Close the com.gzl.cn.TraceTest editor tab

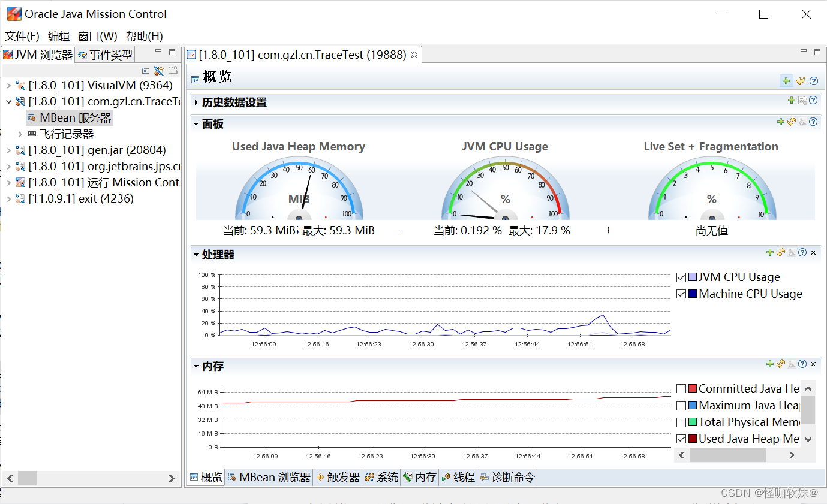click(x=414, y=55)
